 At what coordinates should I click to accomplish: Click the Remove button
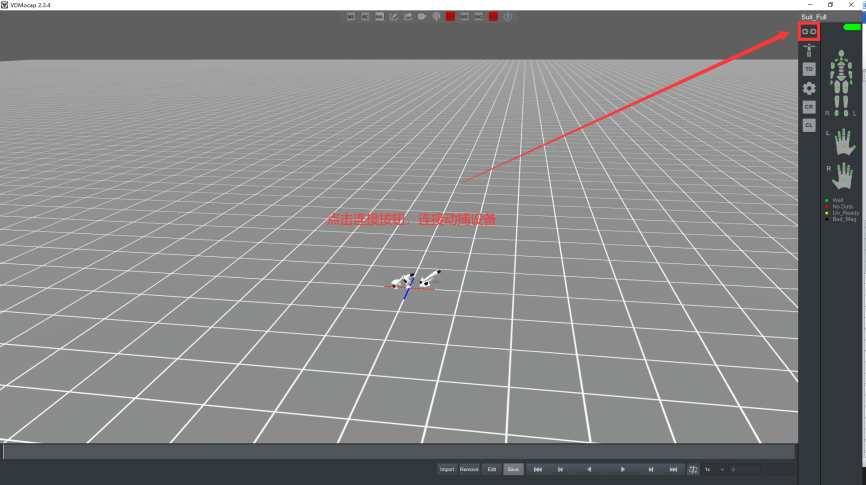[x=469, y=469]
